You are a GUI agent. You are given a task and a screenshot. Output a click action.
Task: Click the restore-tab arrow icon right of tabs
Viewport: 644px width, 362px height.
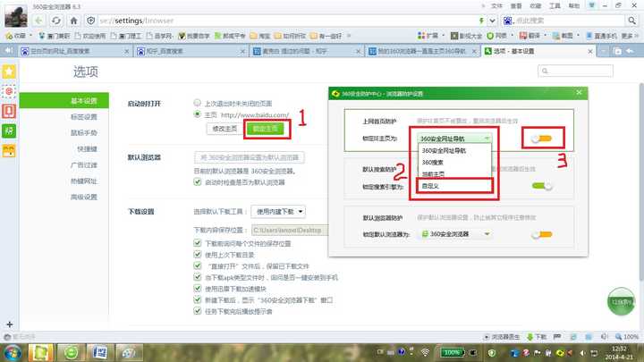click(630, 51)
